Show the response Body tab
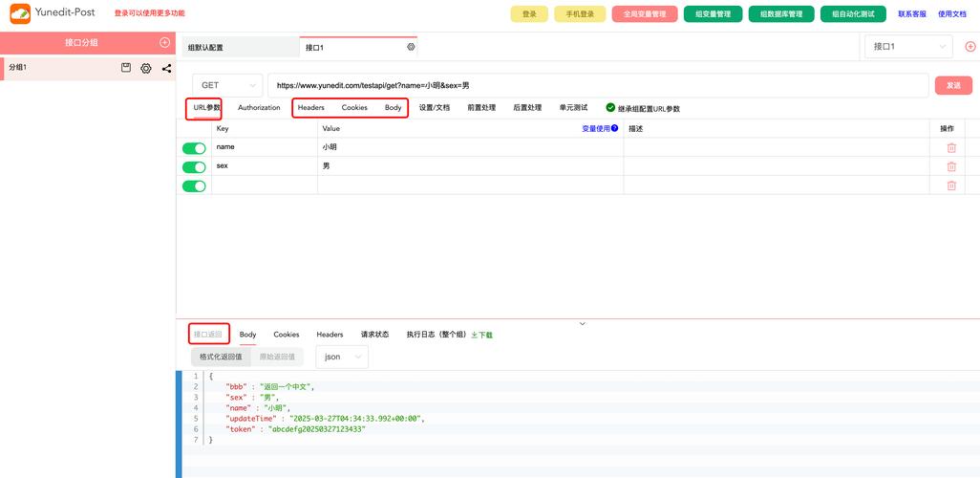 247,335
